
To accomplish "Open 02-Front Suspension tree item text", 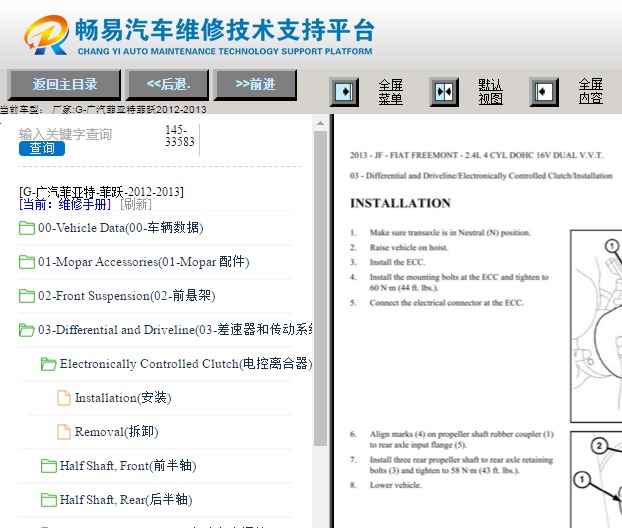I will coord(127,296).
